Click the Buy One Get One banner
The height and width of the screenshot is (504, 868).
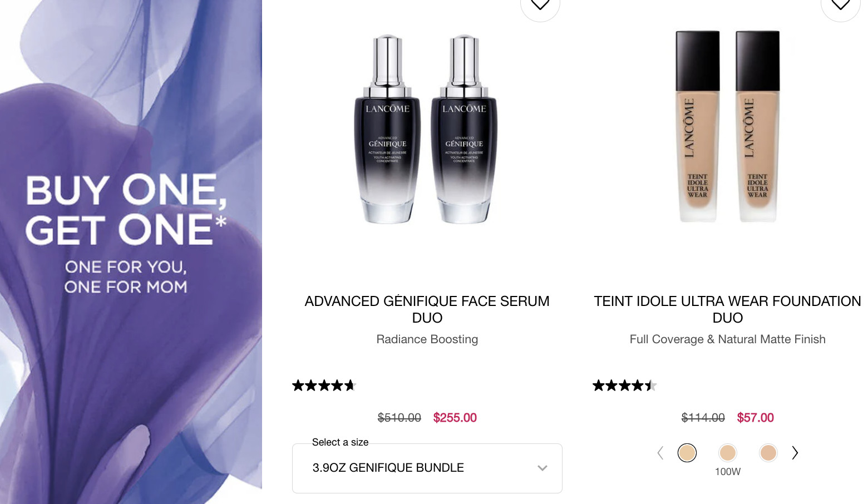coord(131,252)
